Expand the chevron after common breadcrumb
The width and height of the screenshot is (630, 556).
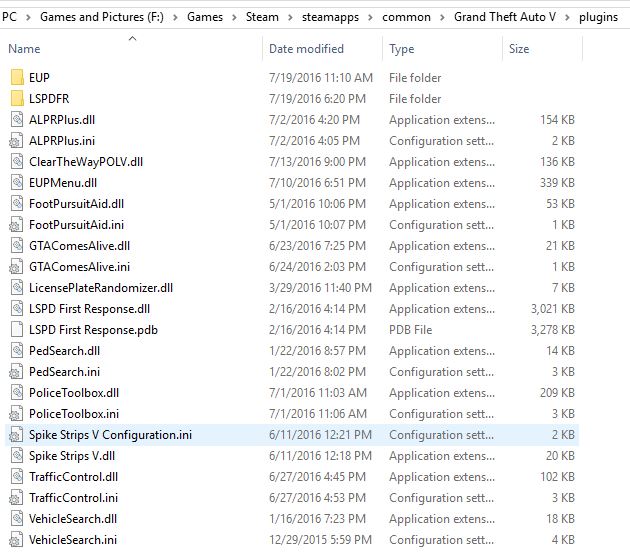pos(442,17)
